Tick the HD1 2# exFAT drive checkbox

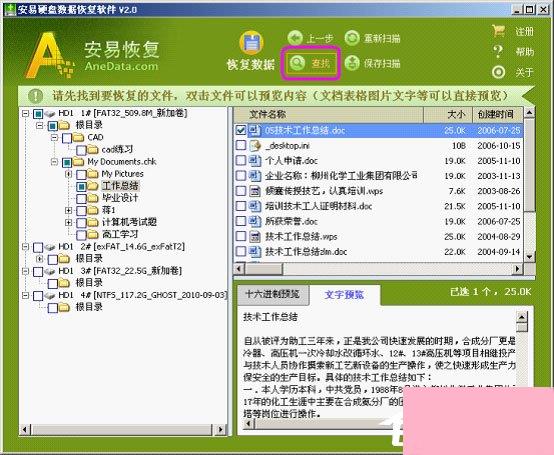(38, 247)
